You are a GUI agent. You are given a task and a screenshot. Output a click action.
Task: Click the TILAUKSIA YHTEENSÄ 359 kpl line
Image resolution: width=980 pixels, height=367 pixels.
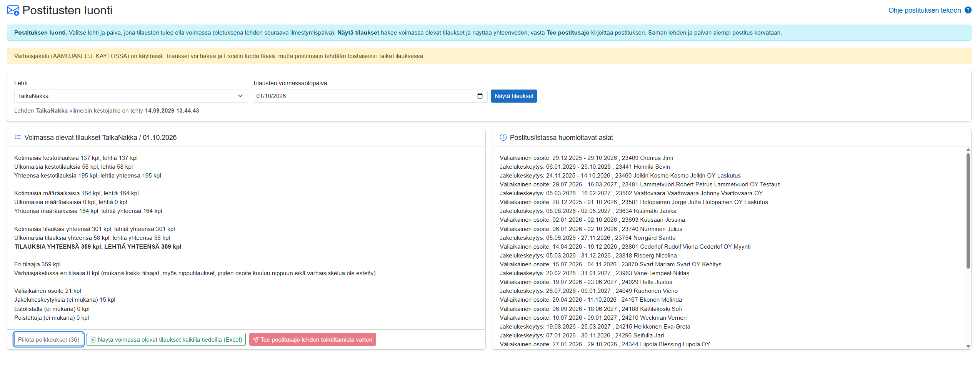point(98,247)
